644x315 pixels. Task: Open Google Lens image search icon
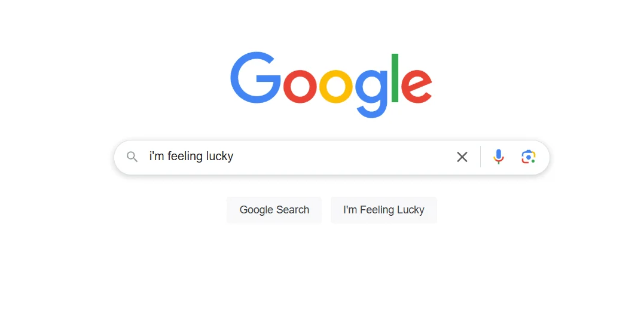tap(529, 157)
